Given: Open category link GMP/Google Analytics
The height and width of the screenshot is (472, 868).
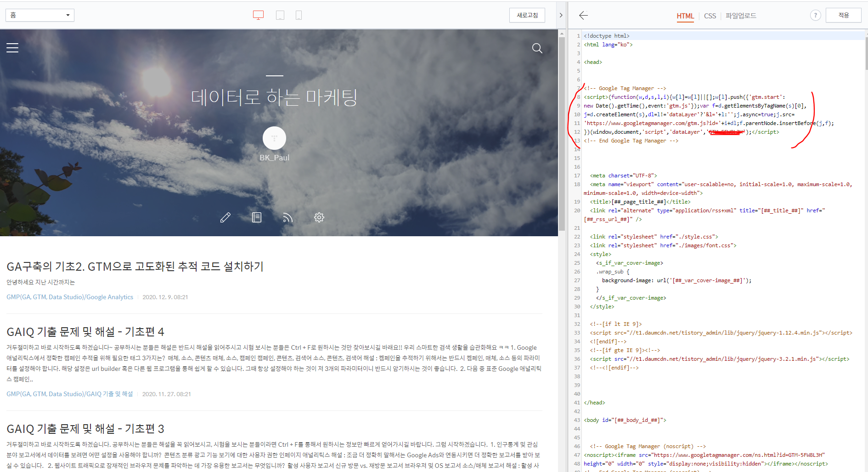Looking at the screenshot, I should coord(70,297).
